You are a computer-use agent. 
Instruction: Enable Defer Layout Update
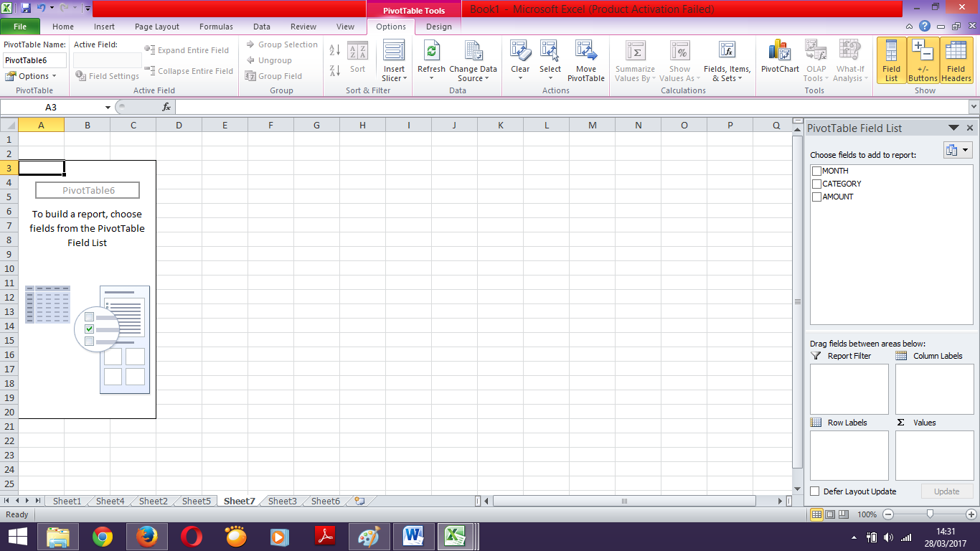click(x=815, y=491)
